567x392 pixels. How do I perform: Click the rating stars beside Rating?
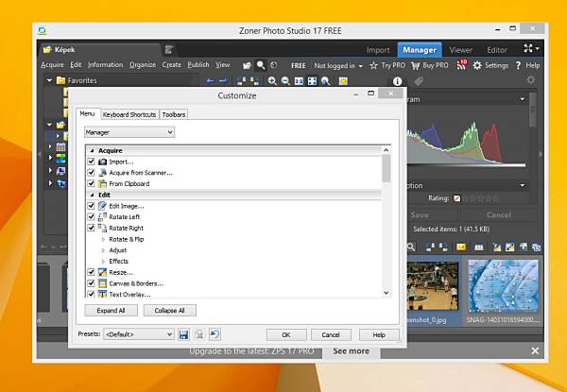[481, 198]
